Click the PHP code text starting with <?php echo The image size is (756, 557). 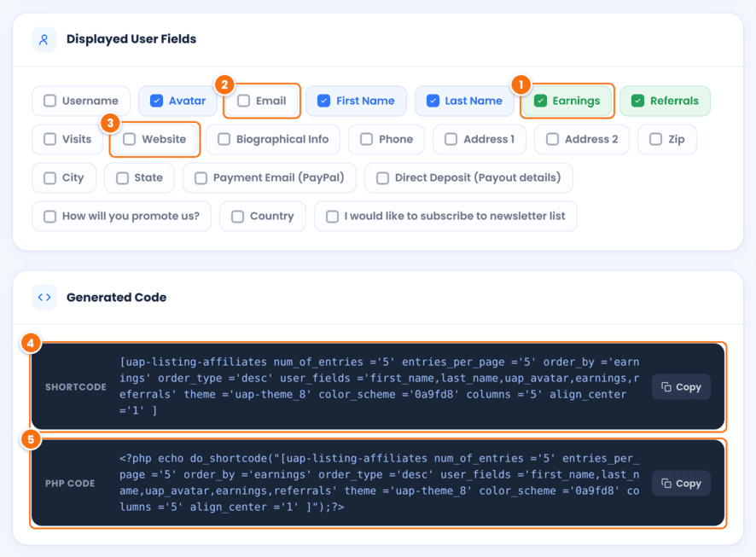click(x=380, y=482)
